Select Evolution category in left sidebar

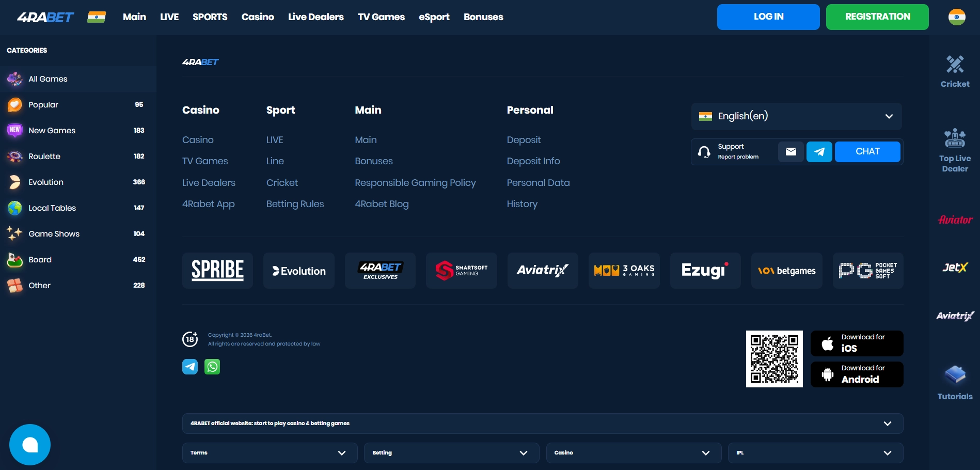coord(78,182)
